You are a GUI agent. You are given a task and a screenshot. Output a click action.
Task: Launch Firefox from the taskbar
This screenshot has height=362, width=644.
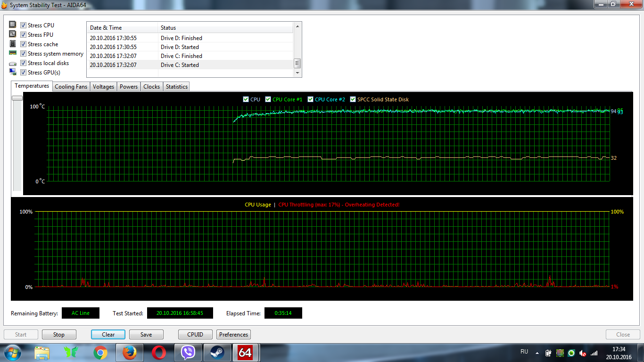129,353
